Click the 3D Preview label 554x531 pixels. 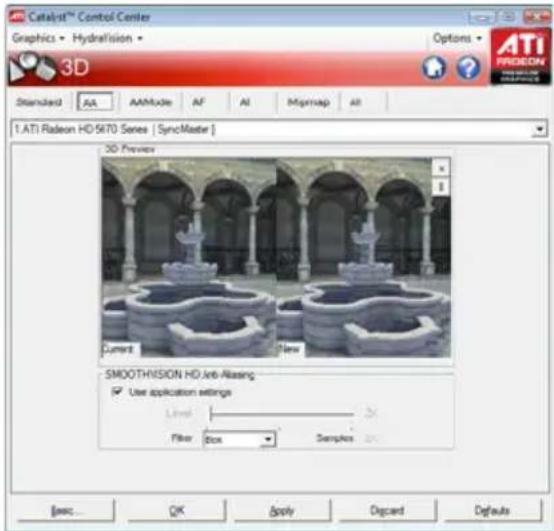(130, 149)
